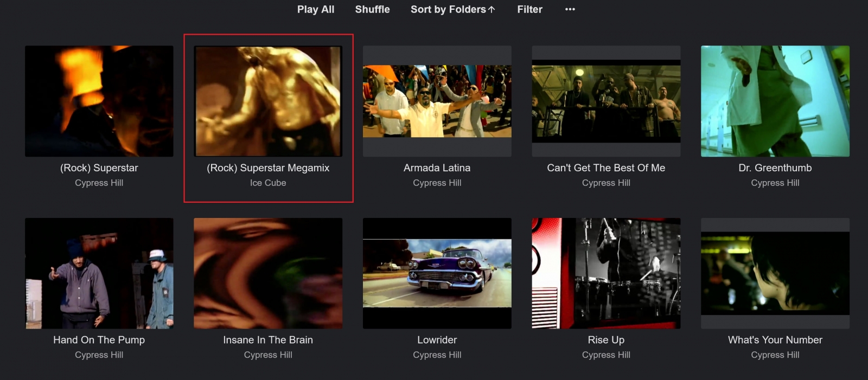Click Cypress Hill under Lowrider

click(437, 355)
